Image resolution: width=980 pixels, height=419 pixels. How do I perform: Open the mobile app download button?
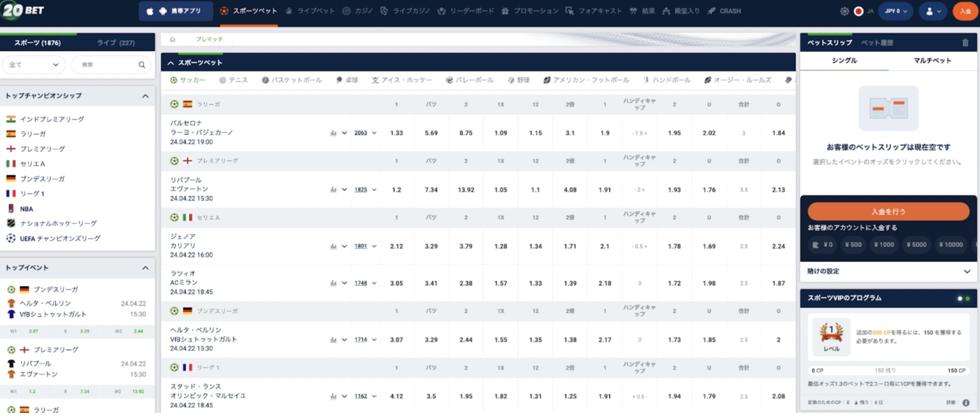point(175,11)
